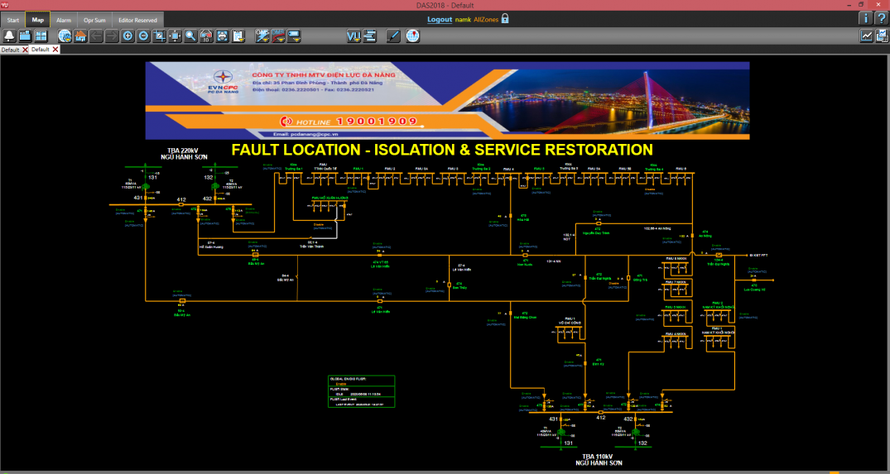Screen dimensions: 890x474
Task: Open the Opr Sum tab
Action: [94, 19]
